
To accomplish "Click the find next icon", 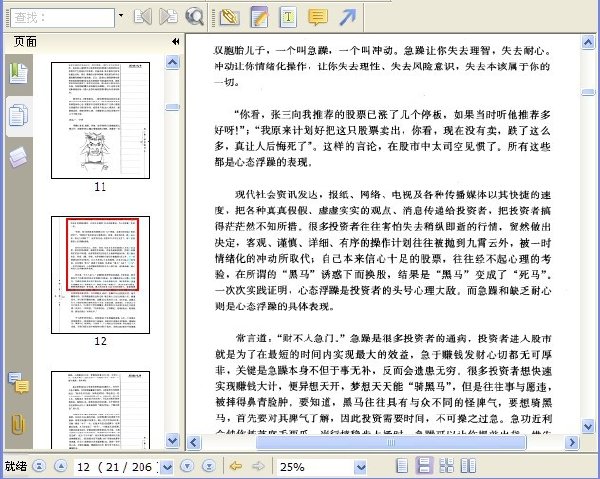I will click(x=168, y=17).
